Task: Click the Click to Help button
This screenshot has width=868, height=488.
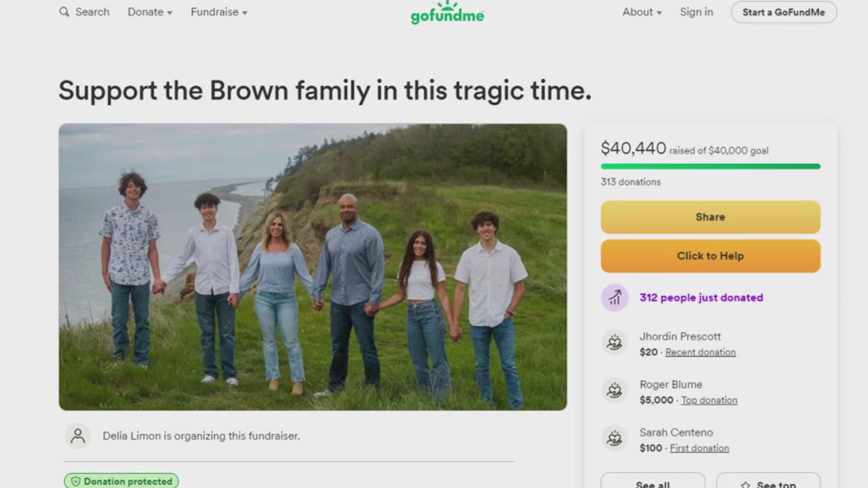Action: (x=710, y=256)
